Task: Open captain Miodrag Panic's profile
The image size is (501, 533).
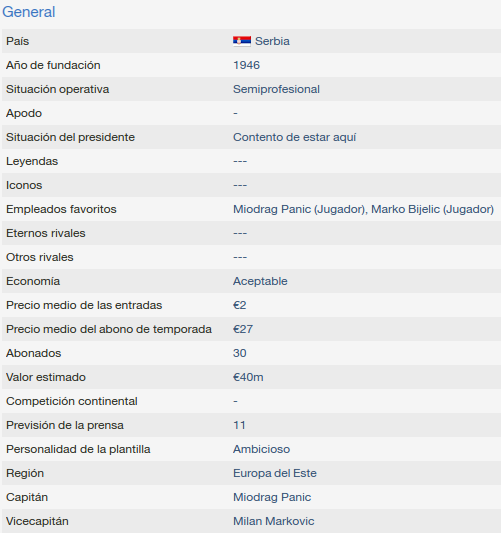Action: click(x=272, y=497)
